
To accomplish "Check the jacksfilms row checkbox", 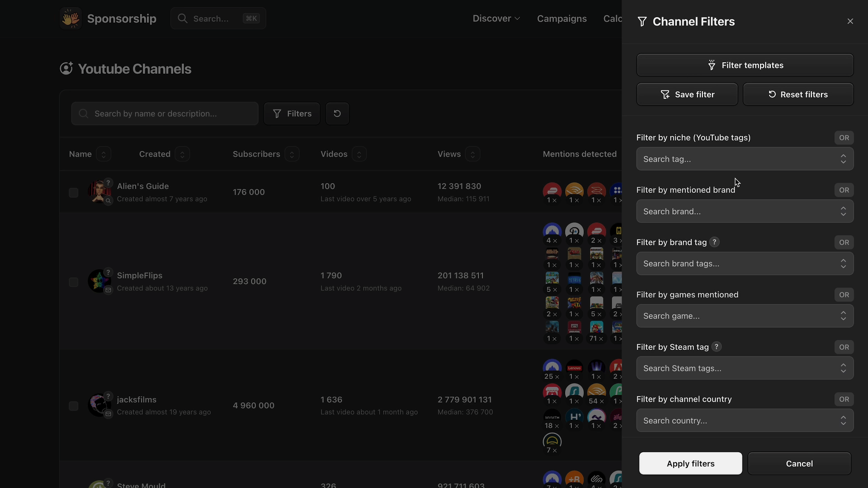I will point(73,406).
